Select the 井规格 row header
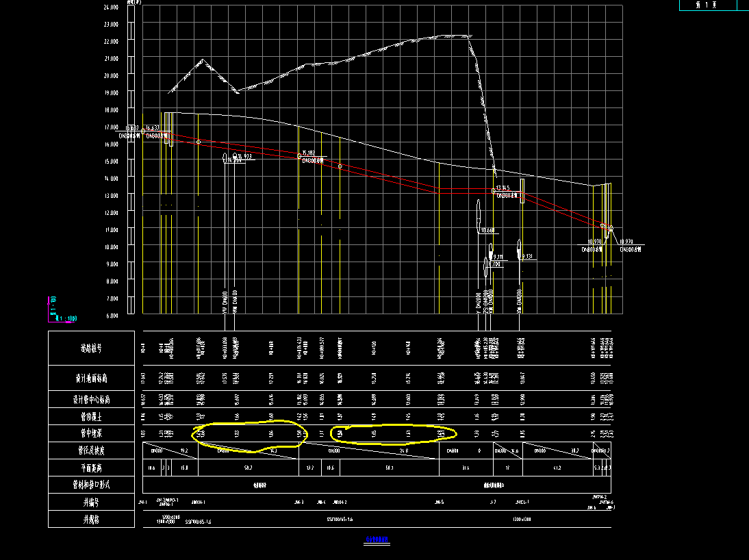 click(91, 520)
